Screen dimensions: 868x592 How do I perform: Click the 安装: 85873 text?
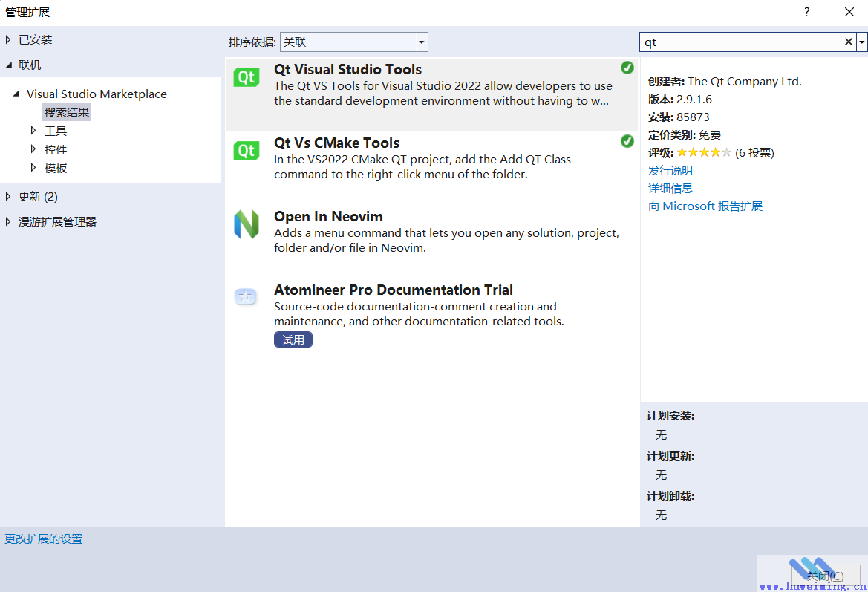678,117
